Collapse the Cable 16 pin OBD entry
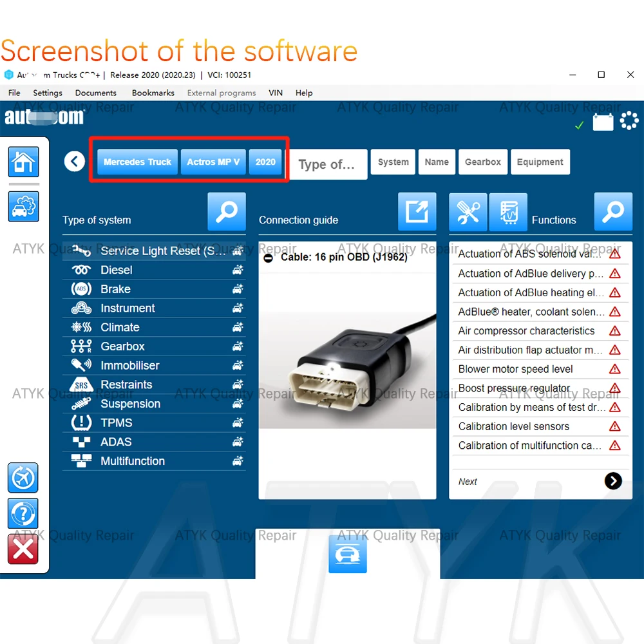Image resolution: width=644 pixels, height=644 pixels. [x=268, y=258]
